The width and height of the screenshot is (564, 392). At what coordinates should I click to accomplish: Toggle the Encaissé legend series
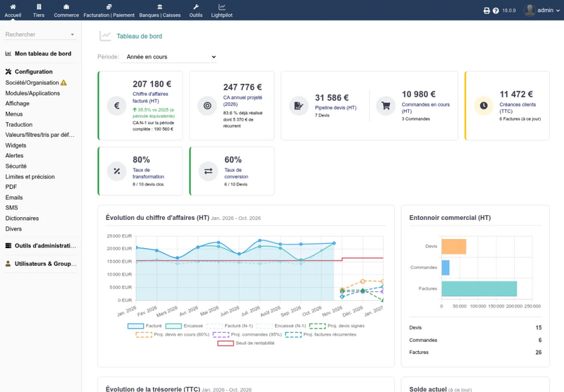click(x=184, y=326)
